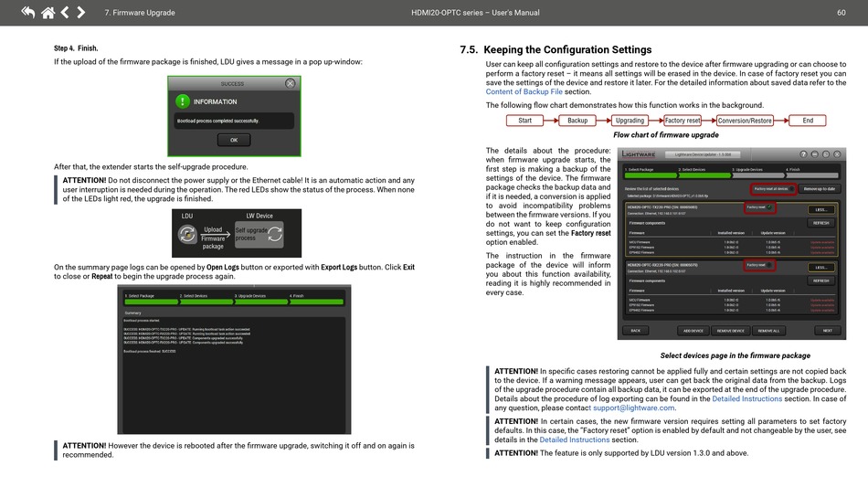The height and width of the screenshot is (487, 868).
Task: Click the Lightware logo in updater window
Action: pyautogui.click(x=639, y=154)
